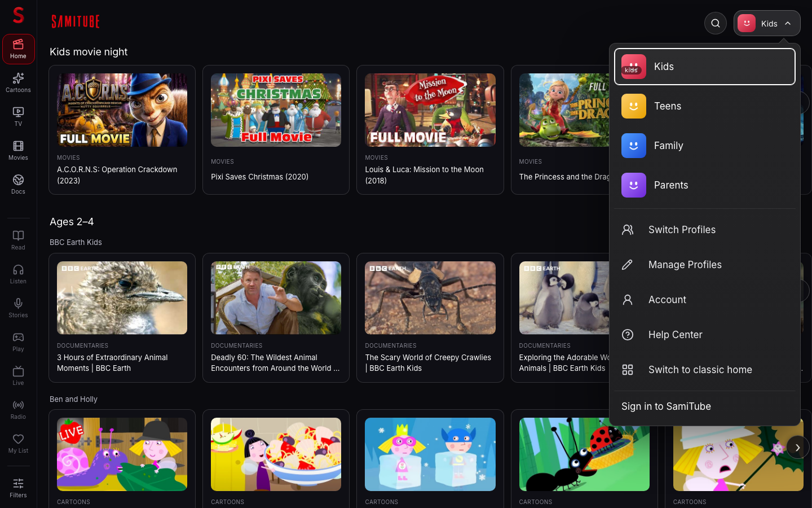Switch to the Teens profile
The image size is (812, 508).
[x=705, y=106]
